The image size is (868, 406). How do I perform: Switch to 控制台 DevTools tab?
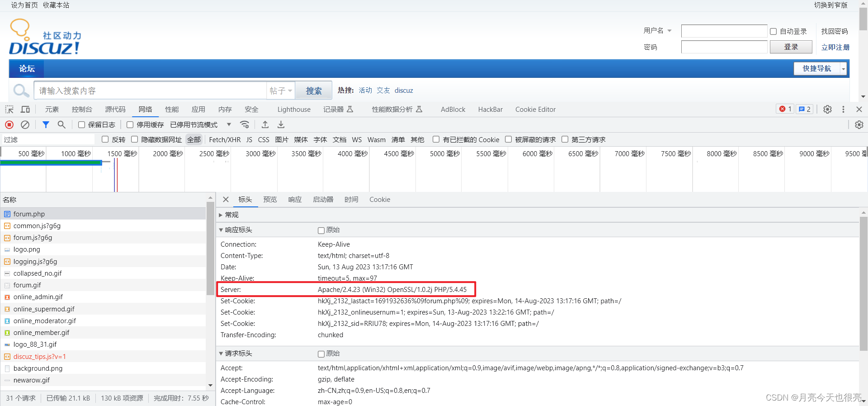point(82,110)
